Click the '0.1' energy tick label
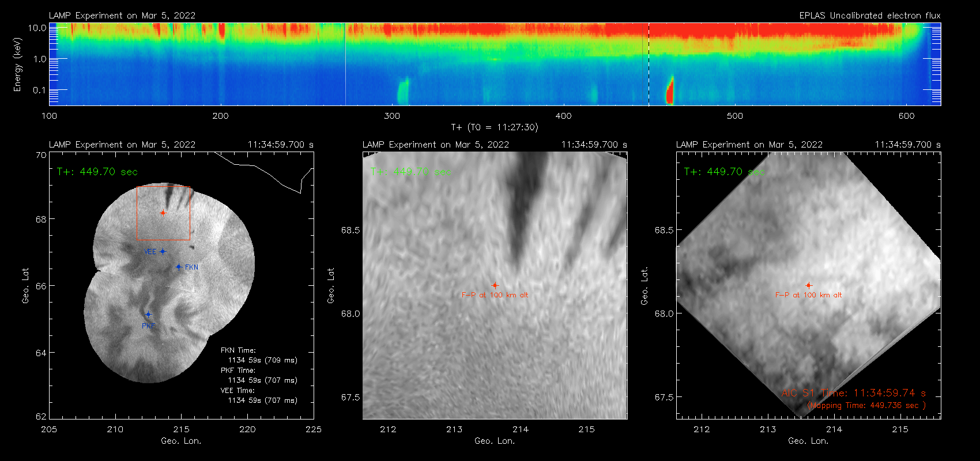This screenshot has height=461, width=980. click(40, 90)
